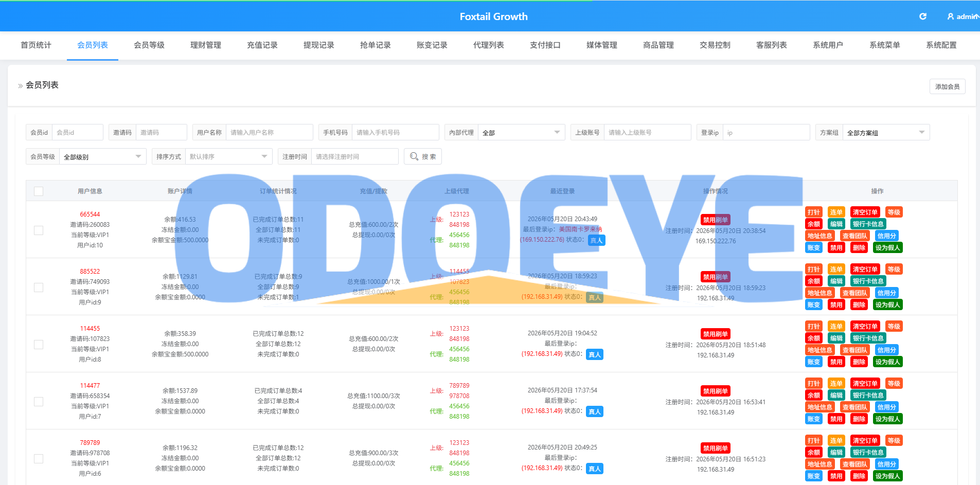Click 设为假人 for user 789789

tap(888, 476)
